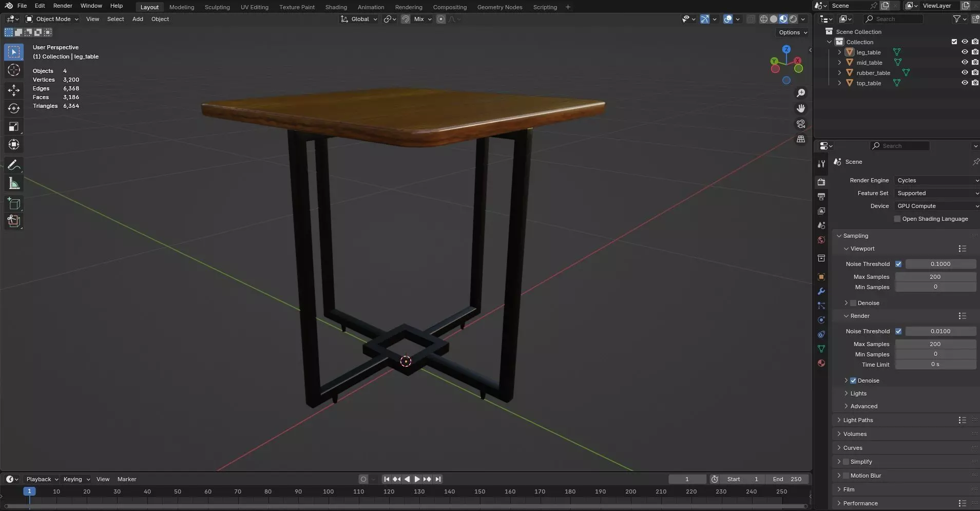This screenshot has height=511, width=980.
Task: Open Playback popover in timeline
Action: tap(42, 479)
